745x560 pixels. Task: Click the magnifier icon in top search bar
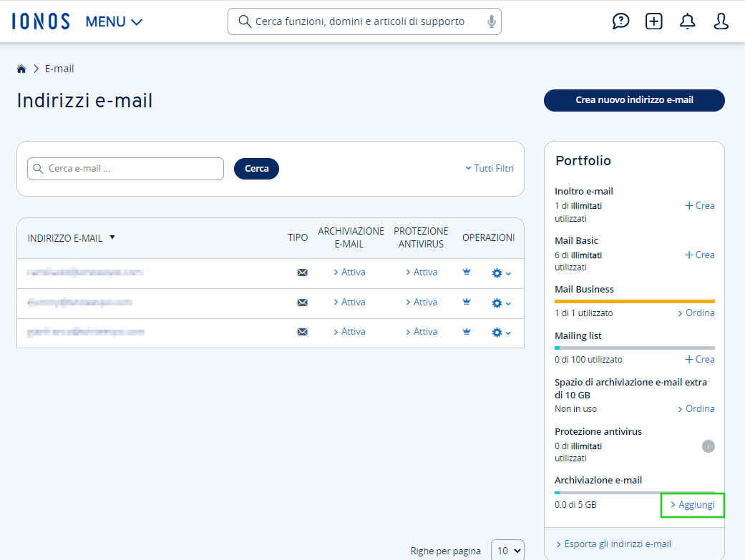click(245, 21)
